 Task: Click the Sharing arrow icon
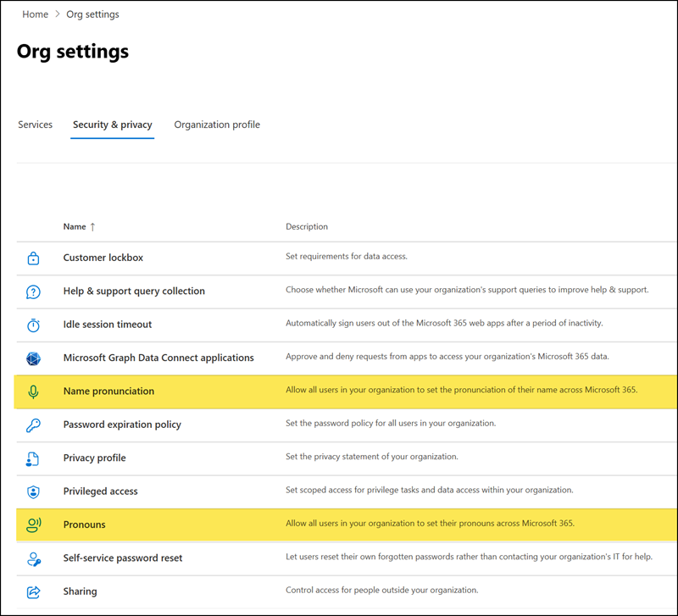click(33, 591)
